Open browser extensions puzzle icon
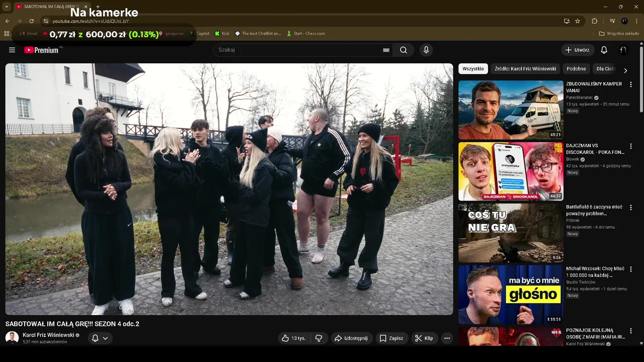 [595, 21]
